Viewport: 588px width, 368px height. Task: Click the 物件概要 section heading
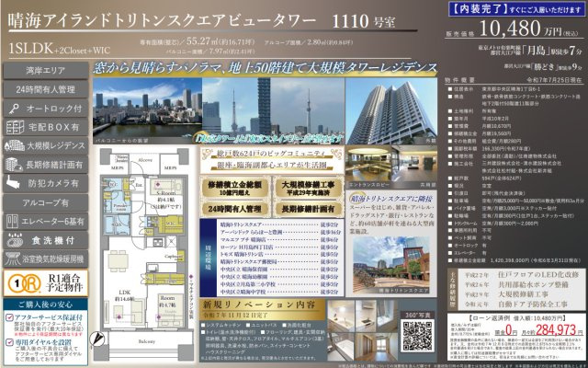tap(459, 80)
